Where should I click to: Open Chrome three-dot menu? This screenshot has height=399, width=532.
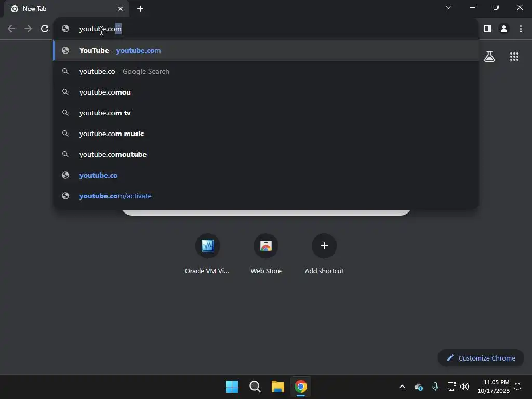click(x=521, y=29)
